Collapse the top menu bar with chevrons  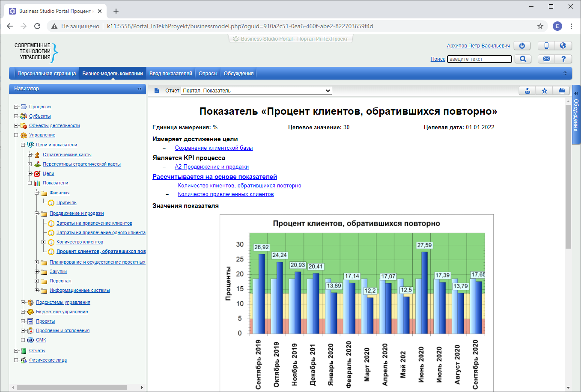click(x=565, y=74)
